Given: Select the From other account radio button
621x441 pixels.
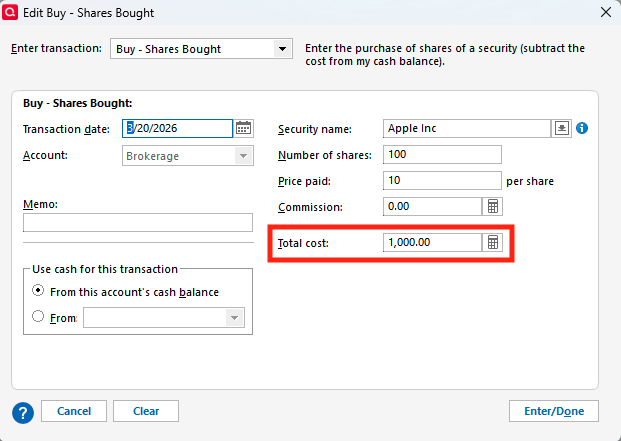Looking at the screenshot, I should click(38, 316).
